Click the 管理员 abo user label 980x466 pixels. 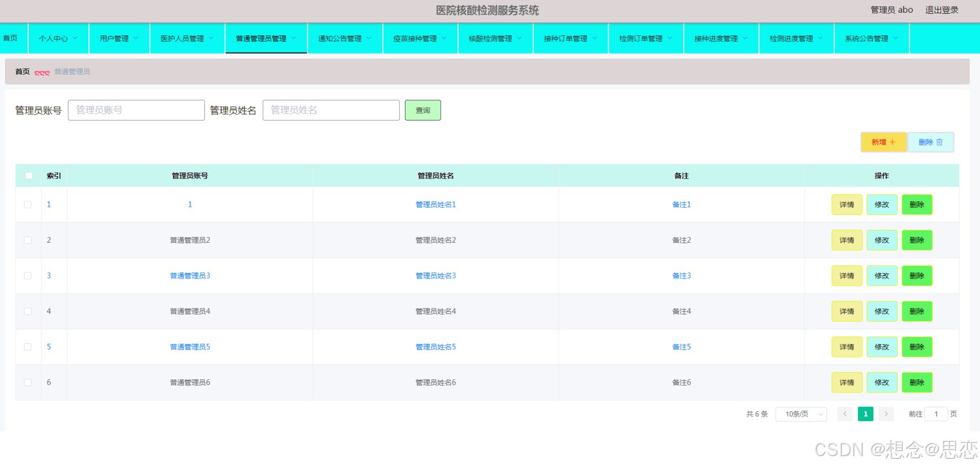tap(892, 10)
